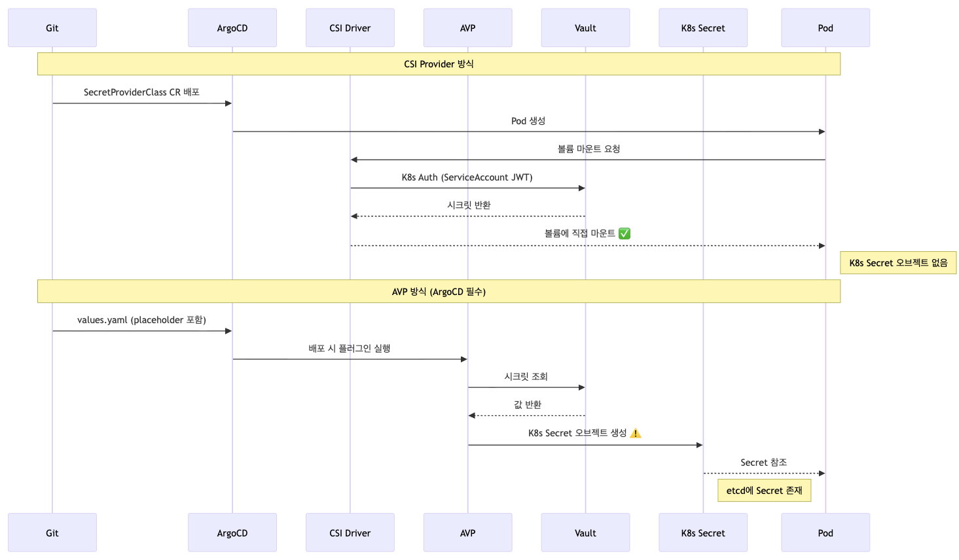This screenshot has height=560, width=959.
Task: Click the K8s Secret box in the bottom row
Action: 703,533
